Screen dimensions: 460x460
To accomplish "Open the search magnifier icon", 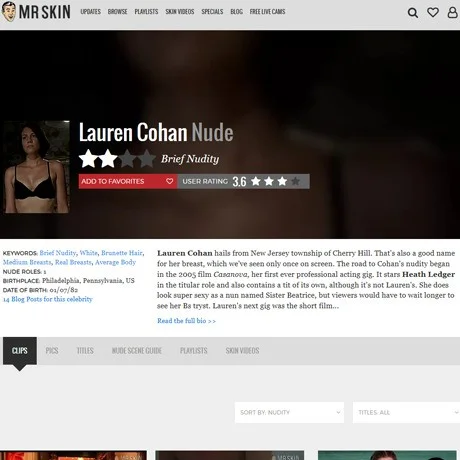I will coord(413,13).
